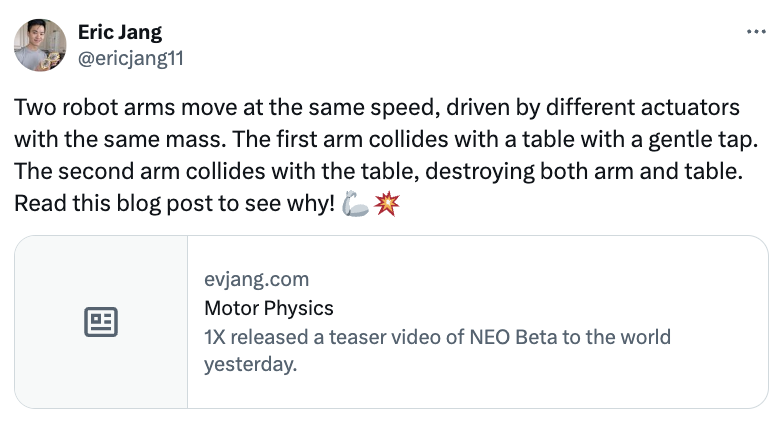
Task: Open the @ericjang11 handle link
Action: point(130,57)
